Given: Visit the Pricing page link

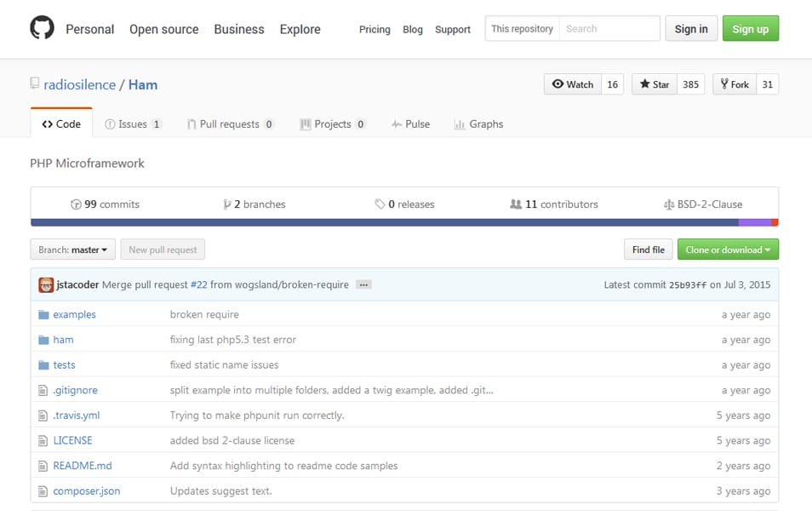Looking at the screenshot, I should [375, 30].
